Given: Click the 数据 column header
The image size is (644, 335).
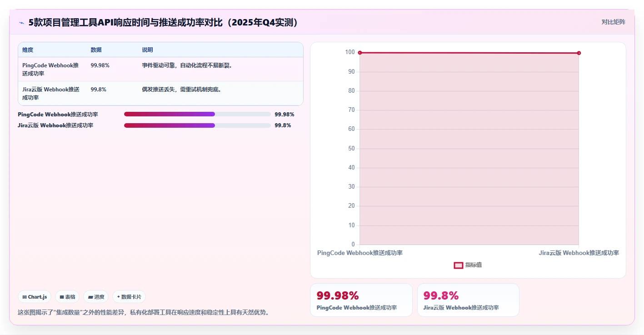Looking at the screenshot, I should [96, 50].
